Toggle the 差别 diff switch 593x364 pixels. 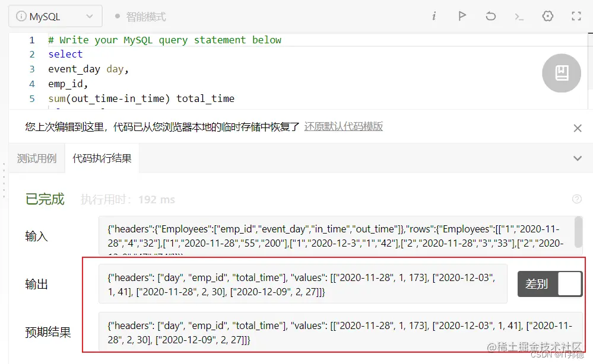tap(550, 284)
